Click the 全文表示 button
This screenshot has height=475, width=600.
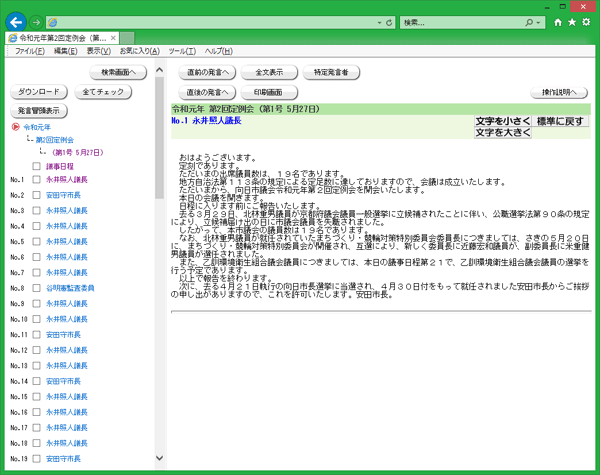[269, 72]
